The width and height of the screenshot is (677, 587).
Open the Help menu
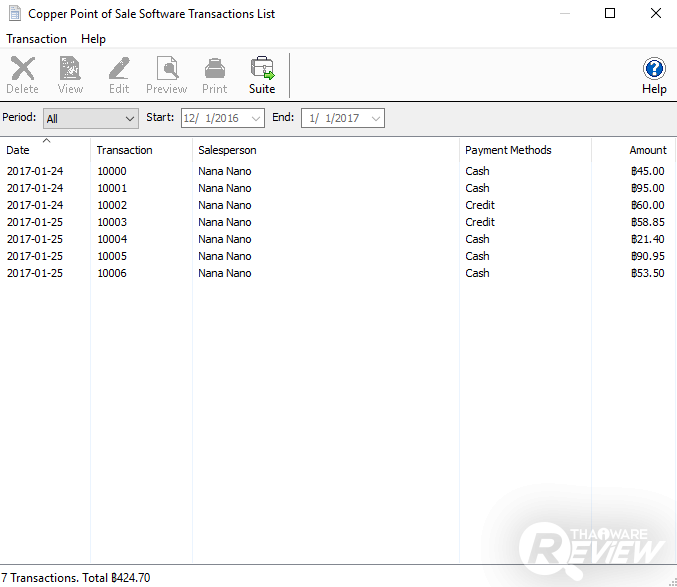93,39
